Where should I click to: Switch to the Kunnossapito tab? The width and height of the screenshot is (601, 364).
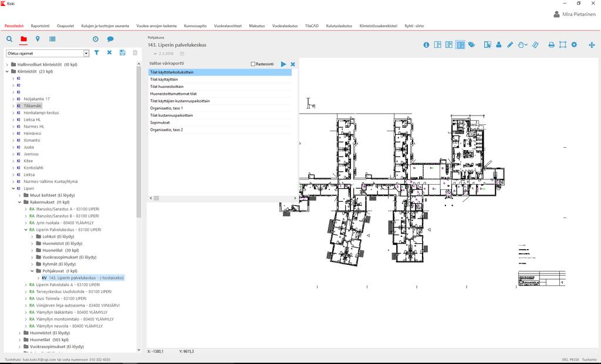195,26
